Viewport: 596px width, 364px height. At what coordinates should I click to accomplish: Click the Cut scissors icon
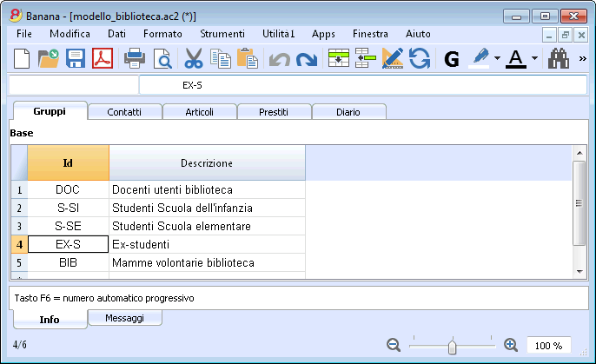click(x=194, y=59)
